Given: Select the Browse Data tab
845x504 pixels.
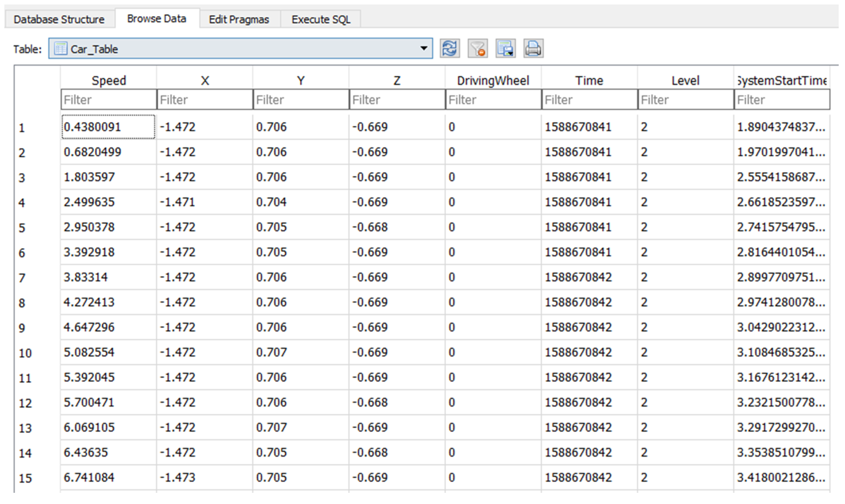Looking at the screenshot, I should click(x=157, y=19).
